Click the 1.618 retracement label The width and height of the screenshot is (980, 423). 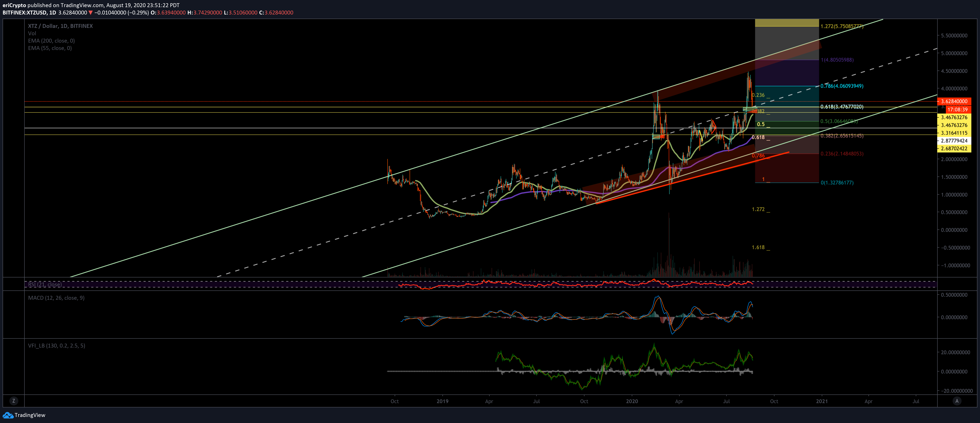[758, 247]
